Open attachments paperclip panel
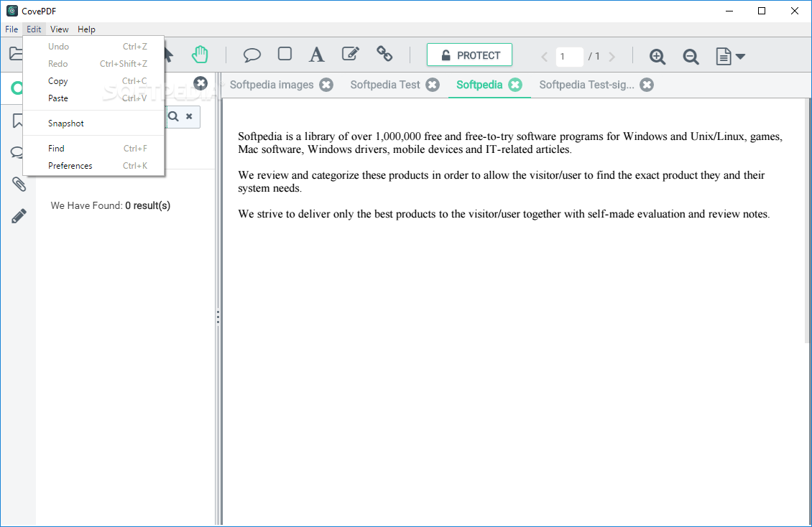 coord(19,184)
